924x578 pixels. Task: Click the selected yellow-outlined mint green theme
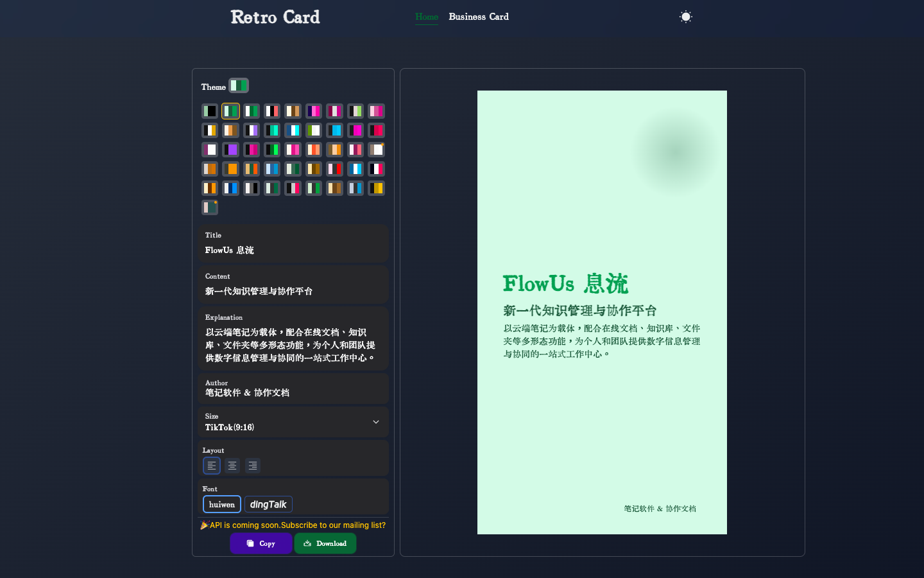tap(230, 111)
